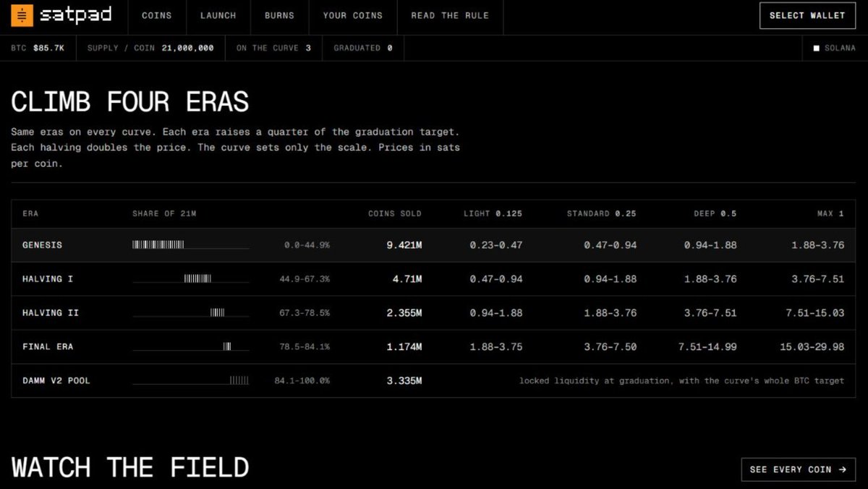Viewport: 868px width, 489px height.
Task: Click the MAX 1 column header
Action: [829, 214]
